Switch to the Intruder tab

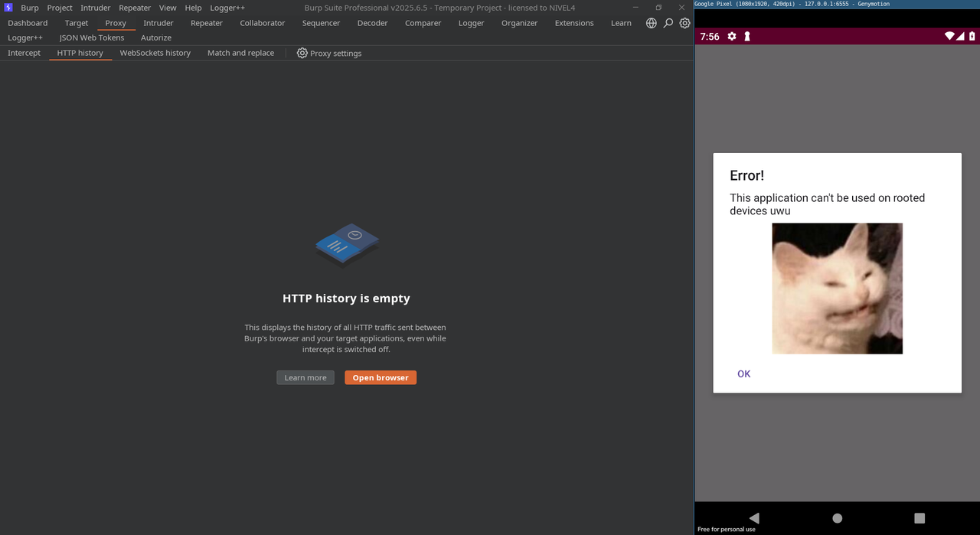[x=158, y=23]
